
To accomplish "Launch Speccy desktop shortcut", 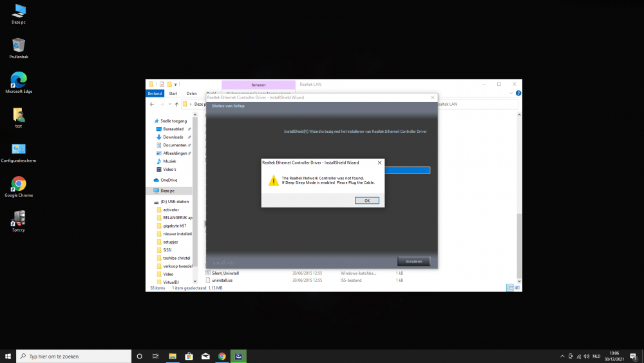I will tap(19, 221).
